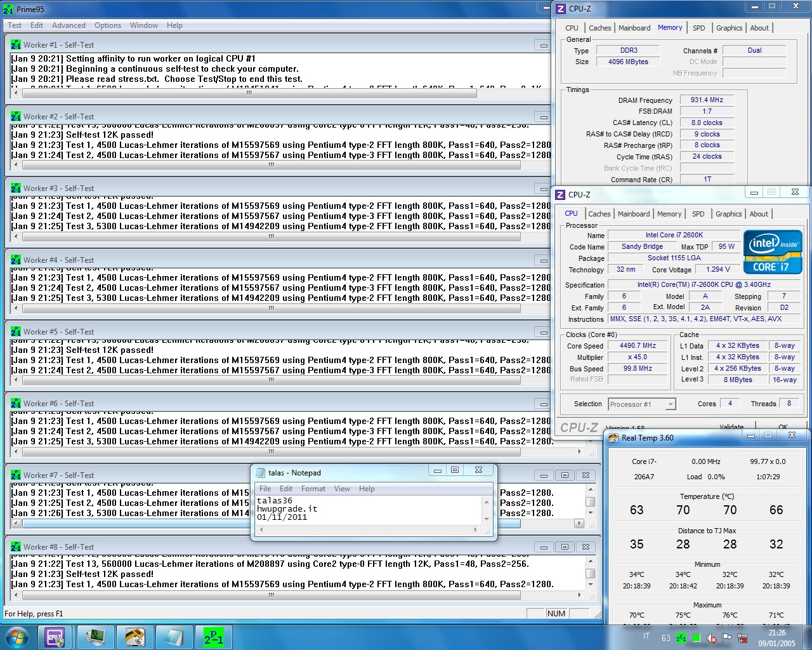The image size is (812, 650).
Task: Open the Window menu in Prime95
Action: [144, 25]
